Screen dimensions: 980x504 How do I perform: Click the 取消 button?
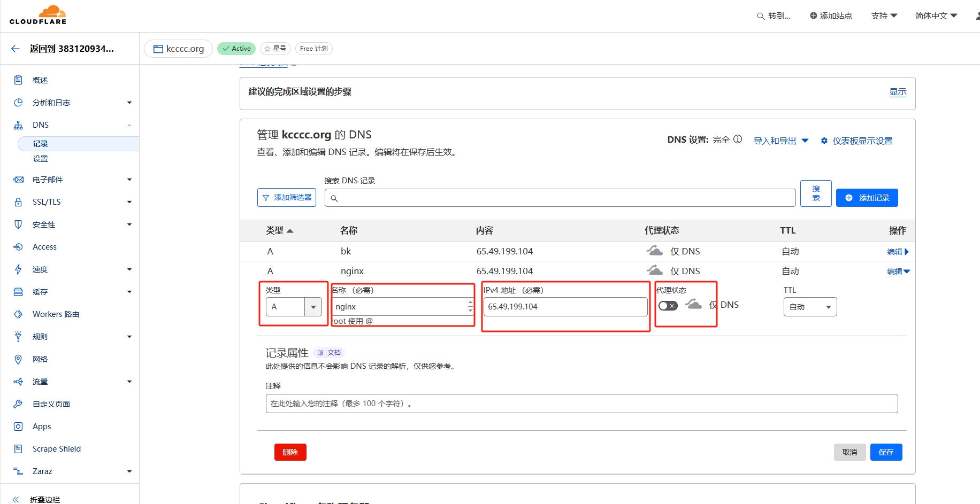850,452
